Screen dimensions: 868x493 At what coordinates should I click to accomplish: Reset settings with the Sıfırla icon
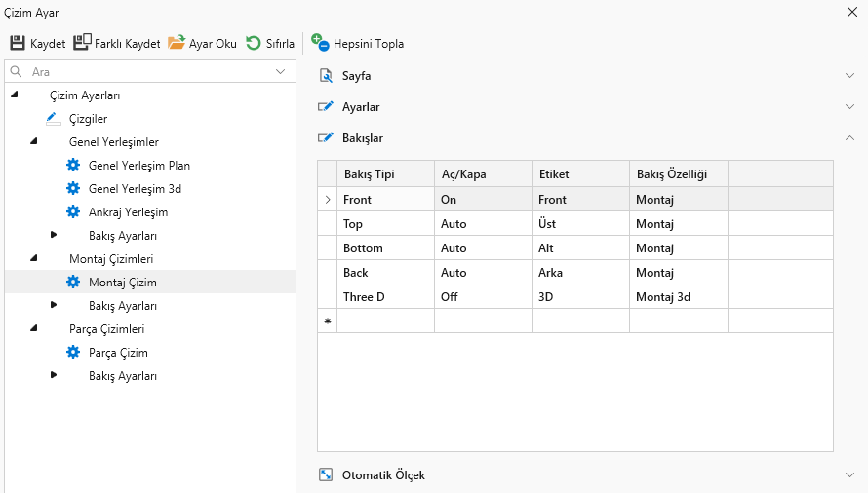pos(254,43)
